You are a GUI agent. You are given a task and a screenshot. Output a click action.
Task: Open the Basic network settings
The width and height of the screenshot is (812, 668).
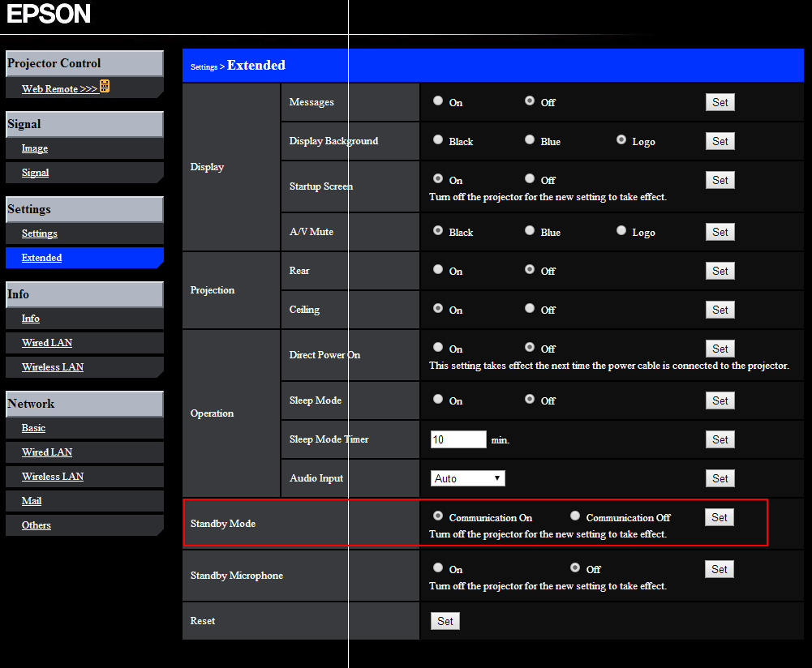pyautogui.click(x=33, y=427)
